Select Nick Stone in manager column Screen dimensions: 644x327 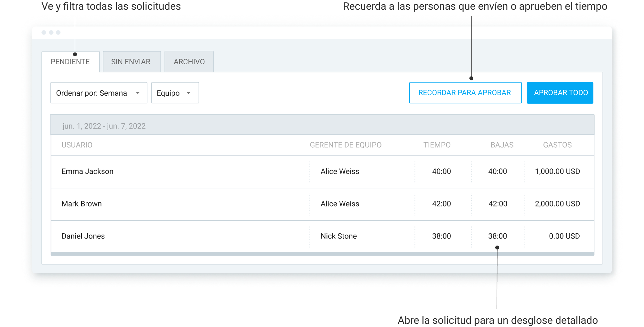[x=338, y=236]
